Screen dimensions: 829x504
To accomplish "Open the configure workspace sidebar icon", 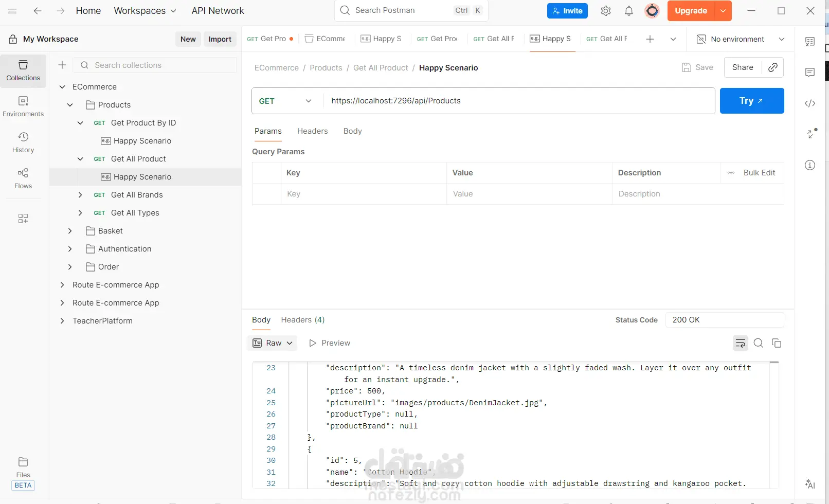I will tap(23, 219).
